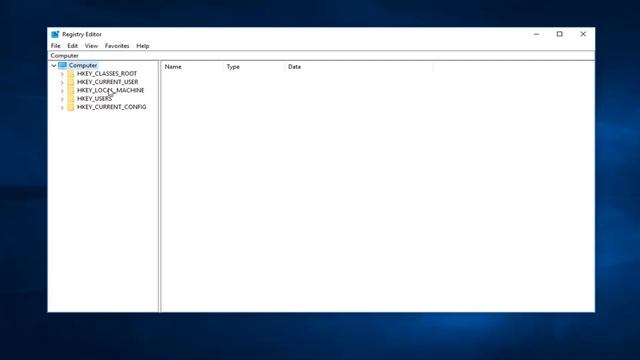Click the address bar showing Computer
The width and height of the screenshot is (640, 360).
point(321,56)
